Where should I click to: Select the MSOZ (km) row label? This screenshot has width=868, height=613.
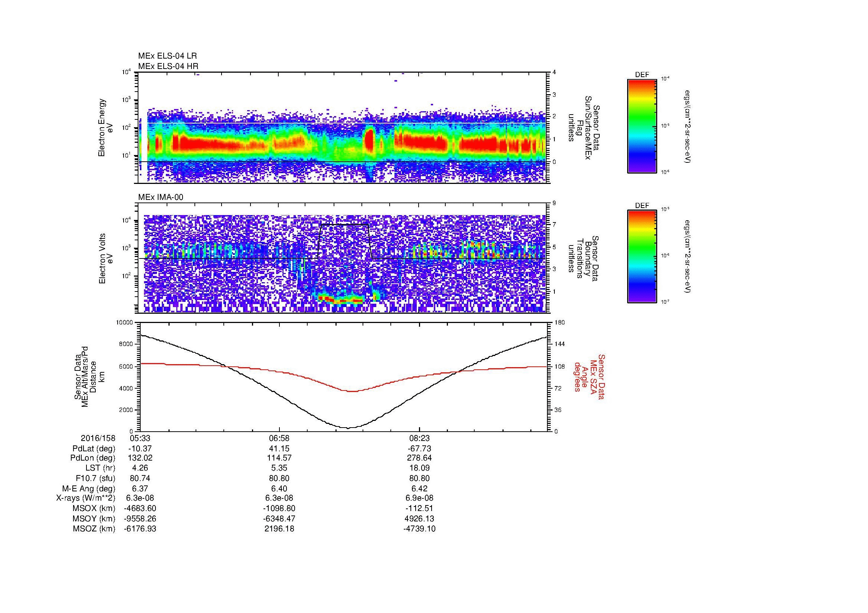(x=94, y=529)
